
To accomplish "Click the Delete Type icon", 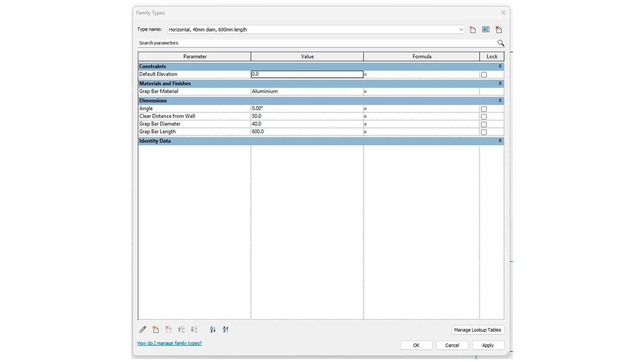I will (499, 29).
